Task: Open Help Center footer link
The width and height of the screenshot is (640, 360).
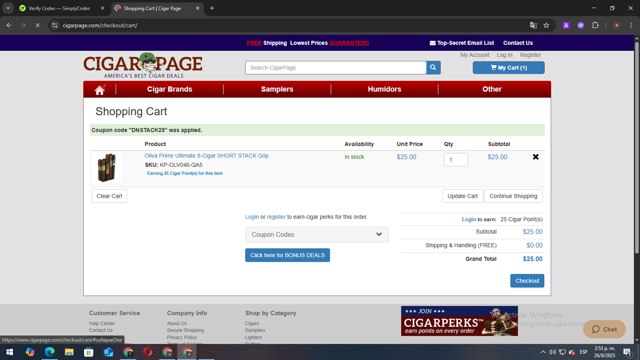Action: coord(102,323)
